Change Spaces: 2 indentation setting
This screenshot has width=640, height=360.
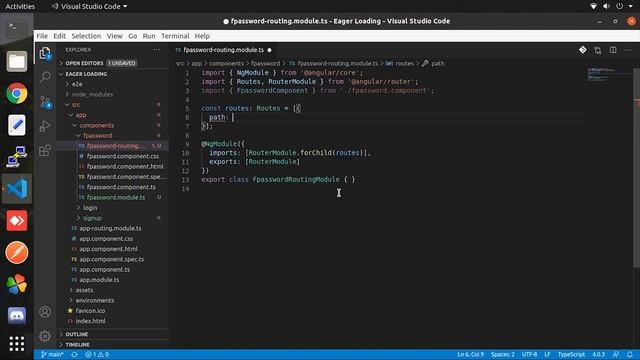point(502,354)
